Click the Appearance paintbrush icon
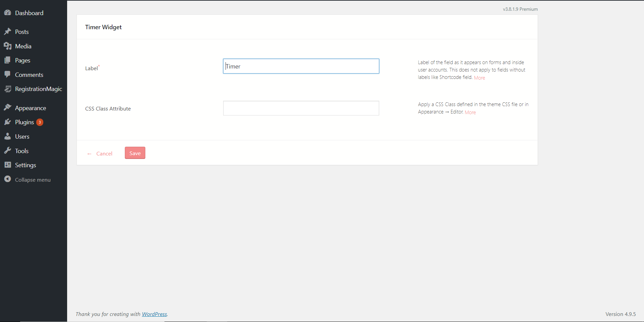Image resolution: width=644 pixels, height=322 pixels. pyautogui.click(x=8, y=108)
